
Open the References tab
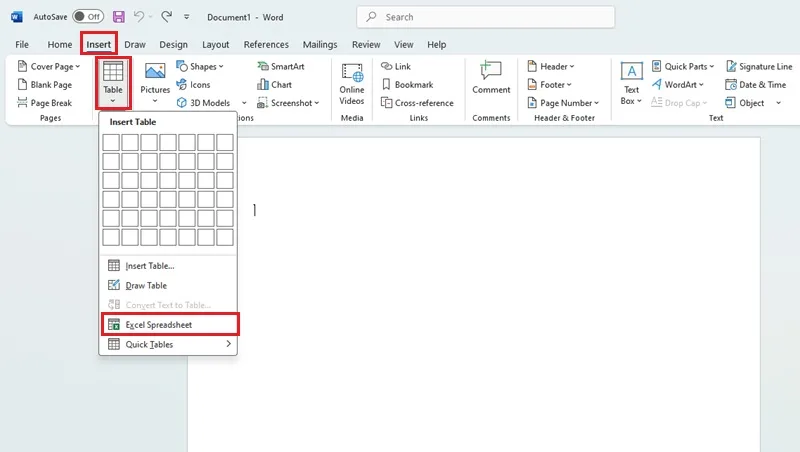[266, 44]
